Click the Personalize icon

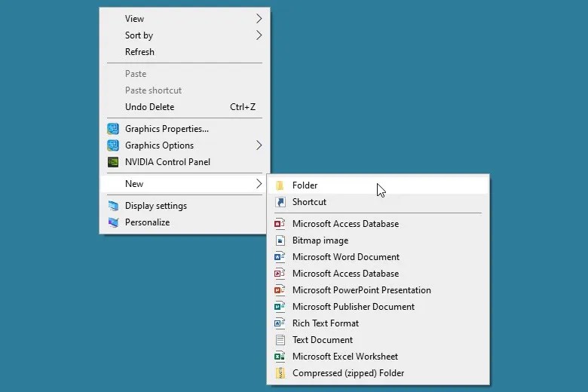point(113,222)
